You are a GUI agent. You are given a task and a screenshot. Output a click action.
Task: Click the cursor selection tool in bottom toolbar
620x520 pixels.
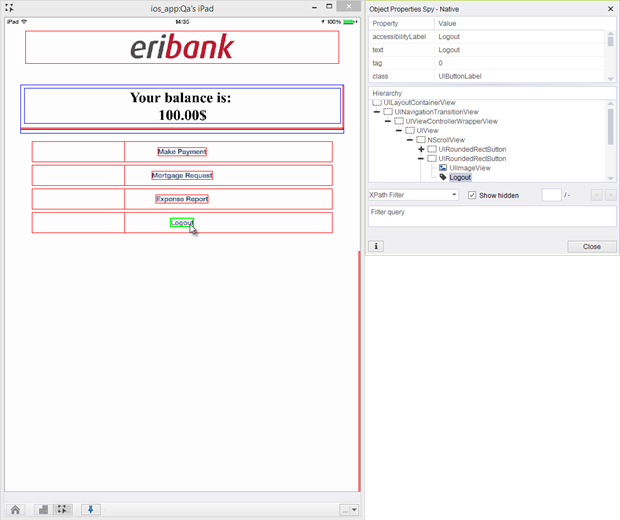pos(63,509)
